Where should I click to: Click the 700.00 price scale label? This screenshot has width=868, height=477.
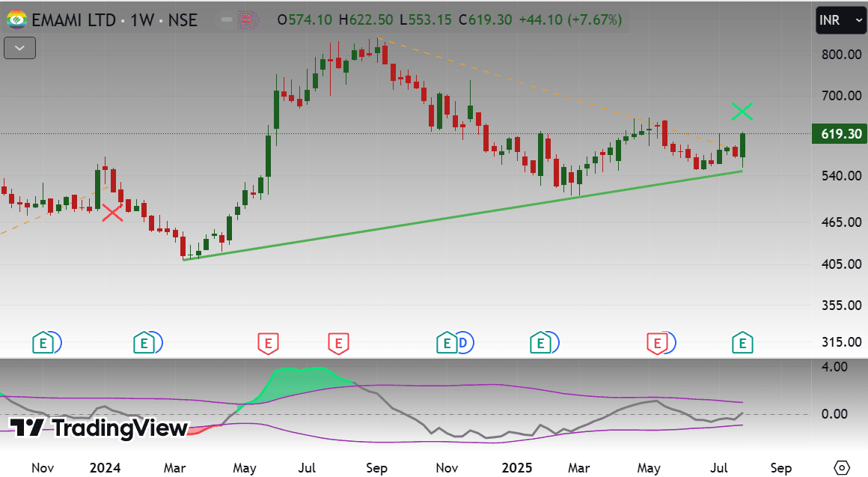tap(841, 96)
